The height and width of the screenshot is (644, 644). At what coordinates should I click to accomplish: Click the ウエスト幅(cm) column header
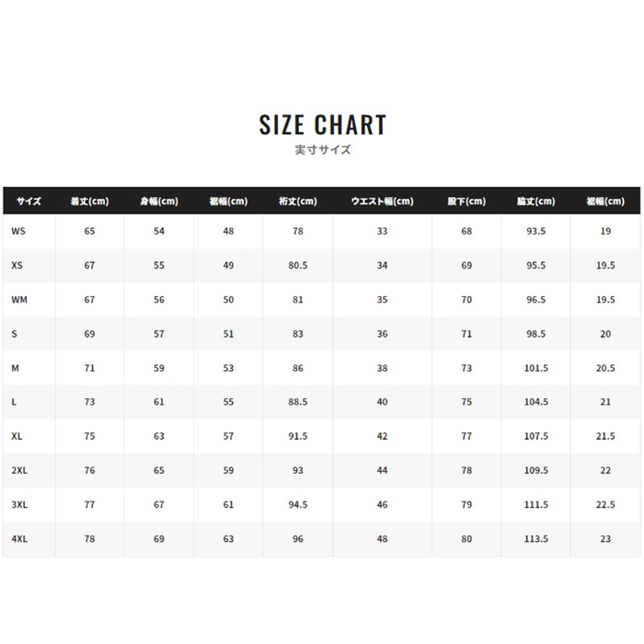click(382, 201)
